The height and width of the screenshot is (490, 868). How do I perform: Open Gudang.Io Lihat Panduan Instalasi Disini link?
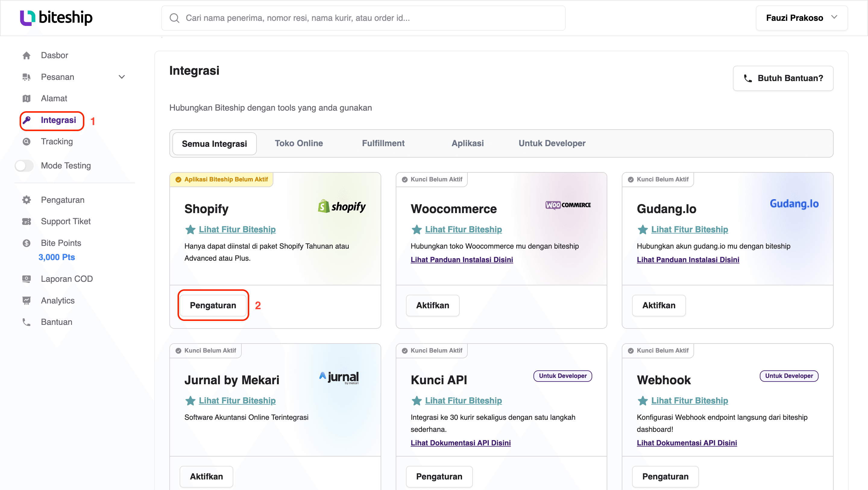pyautogui.click(x=688, y=260)
